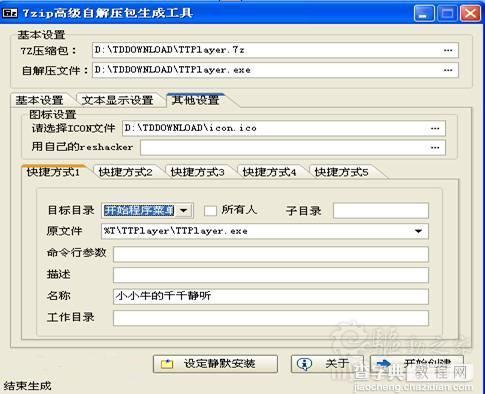
Task: Open the 快捷方式3 tab
Action: coord(197,172)
